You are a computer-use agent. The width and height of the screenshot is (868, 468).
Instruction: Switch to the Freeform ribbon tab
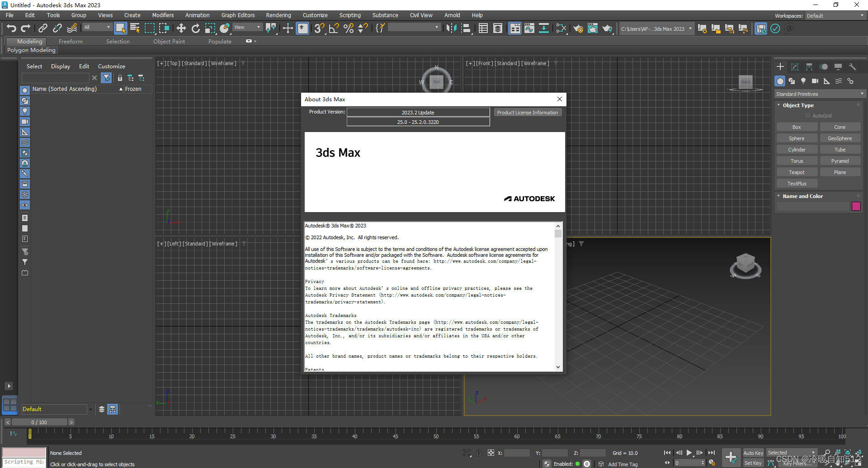pyautogui.click(x=71, y=41)
